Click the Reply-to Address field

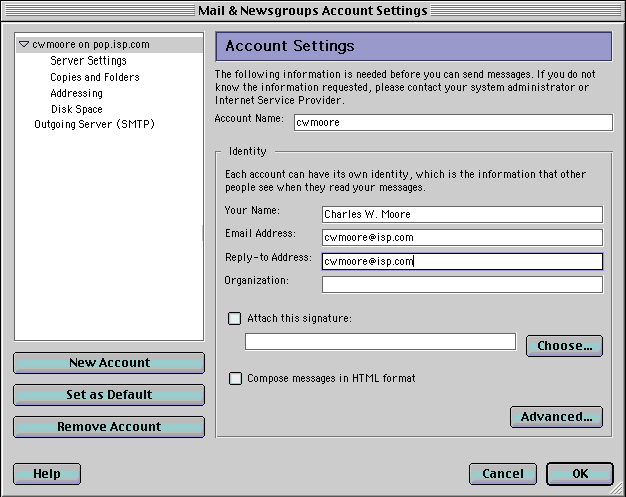tap(462, 262)
